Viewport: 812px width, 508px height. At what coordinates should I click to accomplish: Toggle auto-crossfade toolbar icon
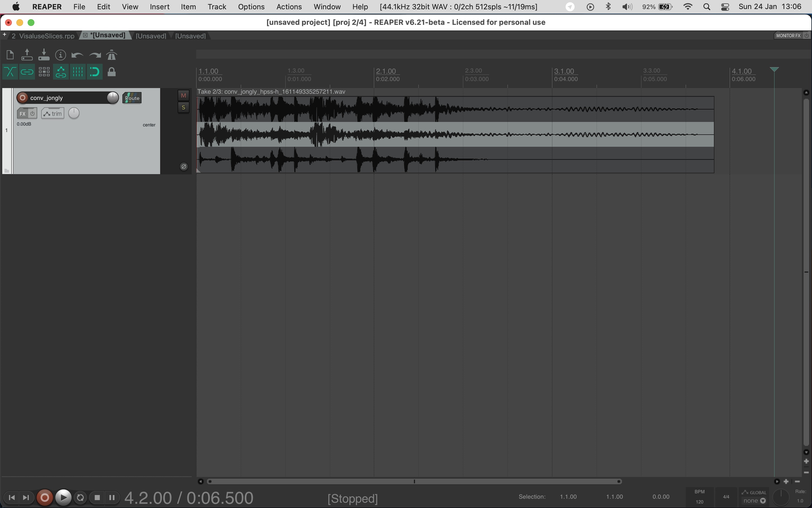[10, 72]
